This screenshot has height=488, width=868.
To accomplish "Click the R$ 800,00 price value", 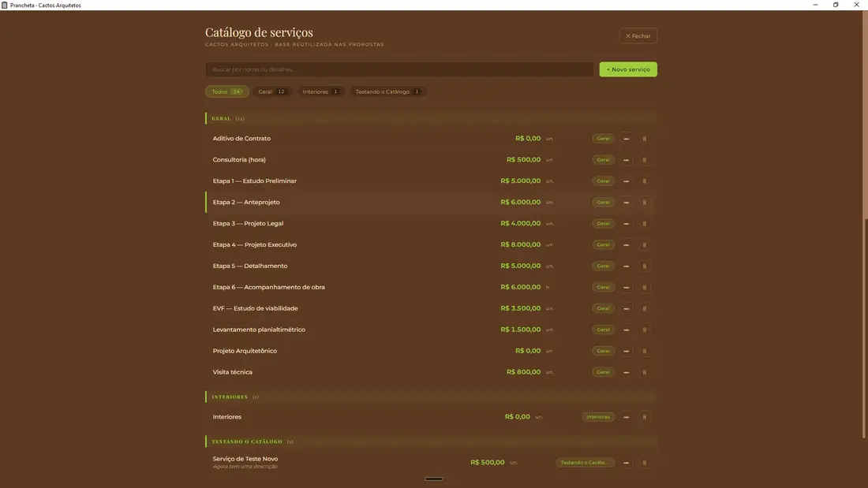I will [524, 372].
